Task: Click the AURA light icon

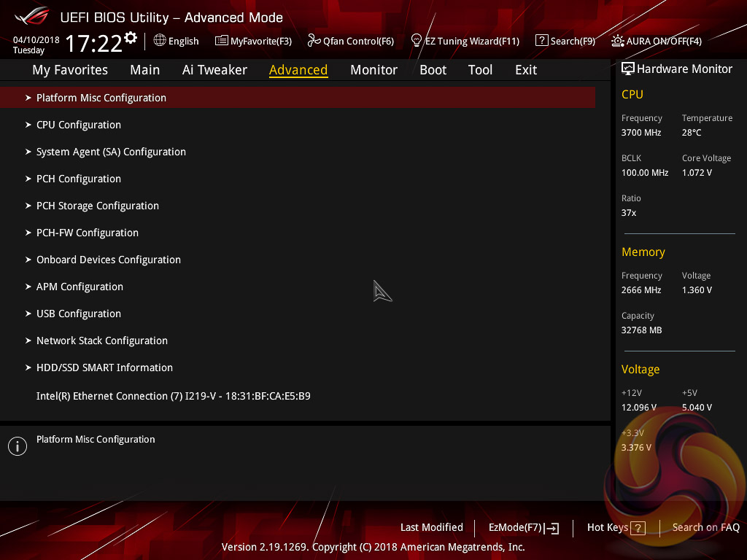Action: coord(618,41)
